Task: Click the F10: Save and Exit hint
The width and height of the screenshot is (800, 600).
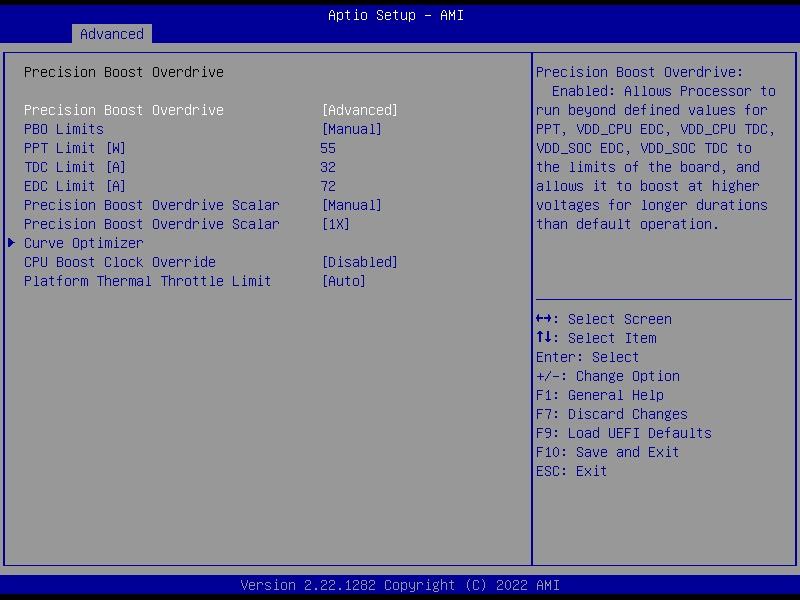Action: pos(607,452)
